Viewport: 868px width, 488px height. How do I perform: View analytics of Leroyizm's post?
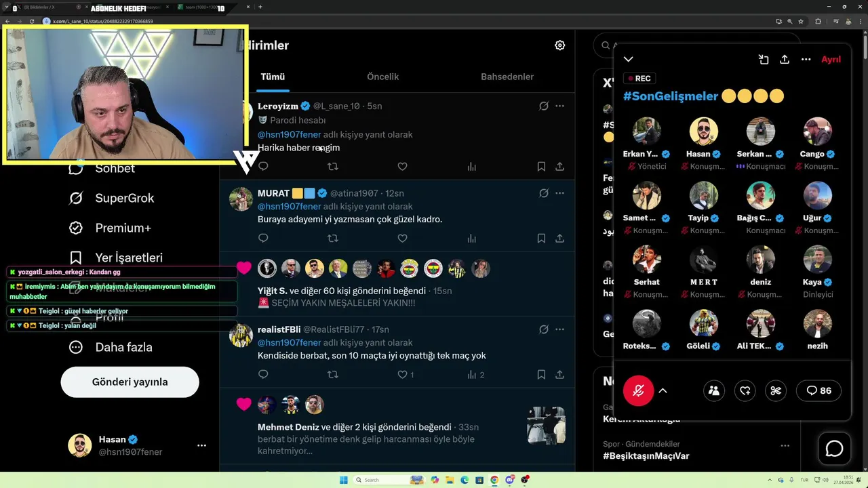click(472, 166)
